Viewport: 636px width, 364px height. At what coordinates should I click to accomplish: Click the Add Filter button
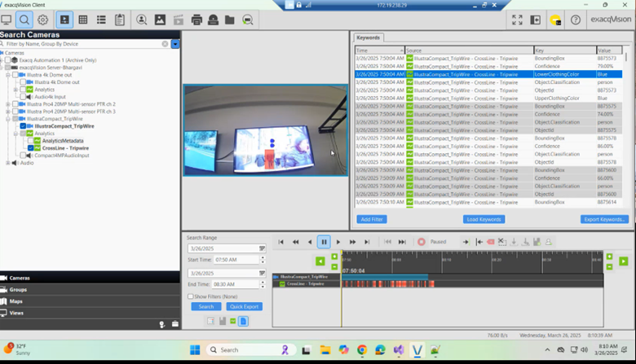(372, 219)
